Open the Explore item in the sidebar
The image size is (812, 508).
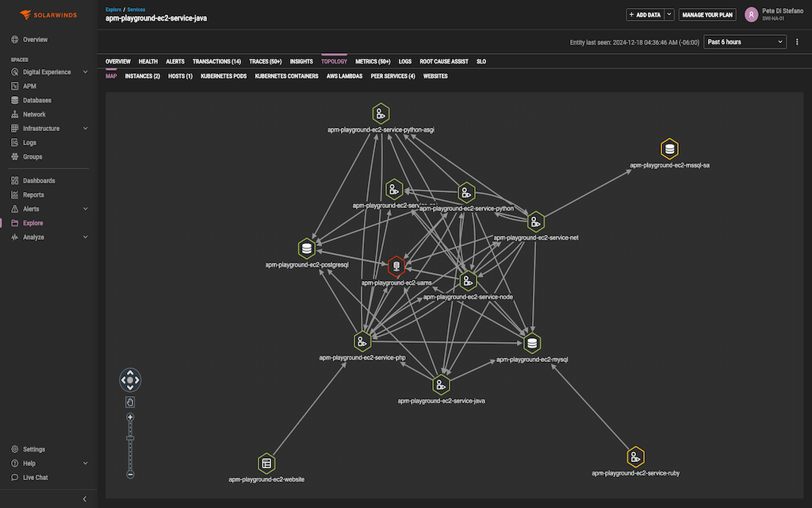pyautogui.click(x=31, y=223)
